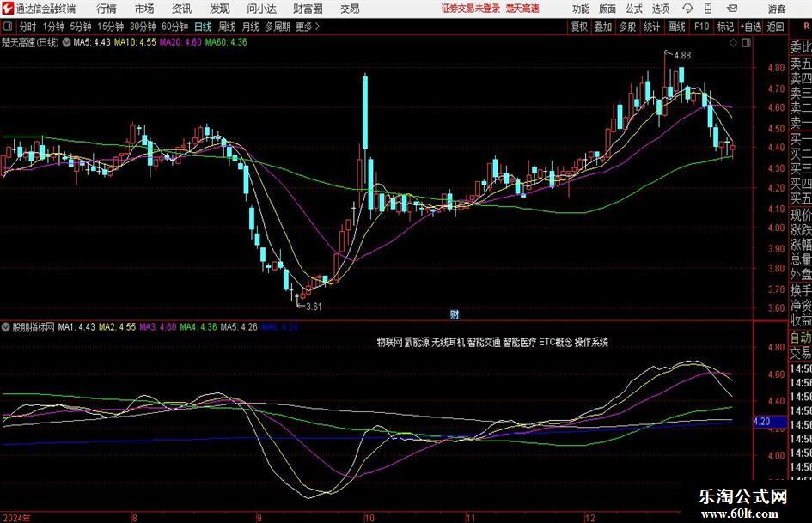Click the mobile phone icon

708,9
